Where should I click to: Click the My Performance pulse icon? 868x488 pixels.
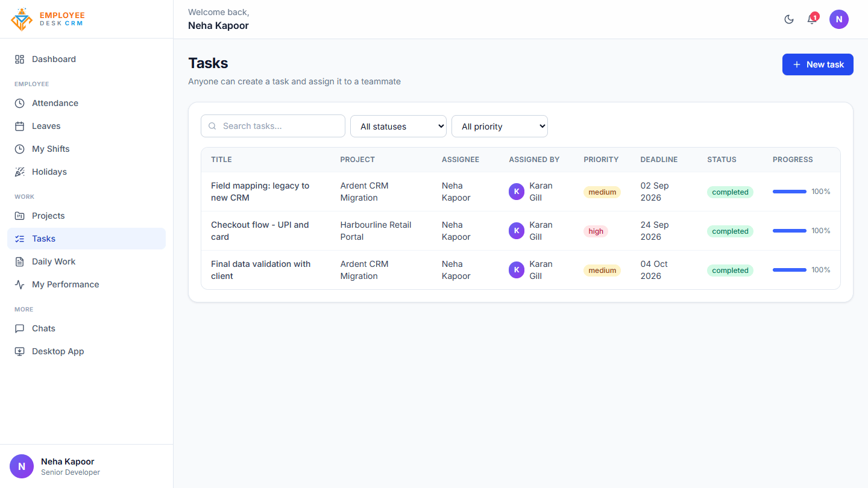pyautogui.click(x=20, y=284)
